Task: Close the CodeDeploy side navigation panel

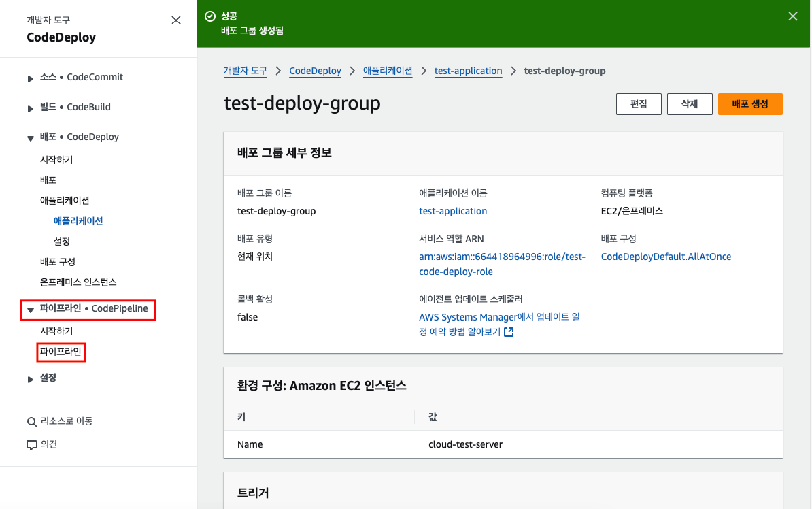Action: [176, 20]
